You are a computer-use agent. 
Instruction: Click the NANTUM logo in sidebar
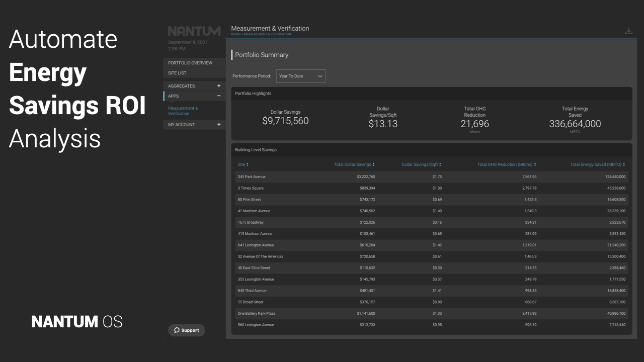[x=194, y=31]
